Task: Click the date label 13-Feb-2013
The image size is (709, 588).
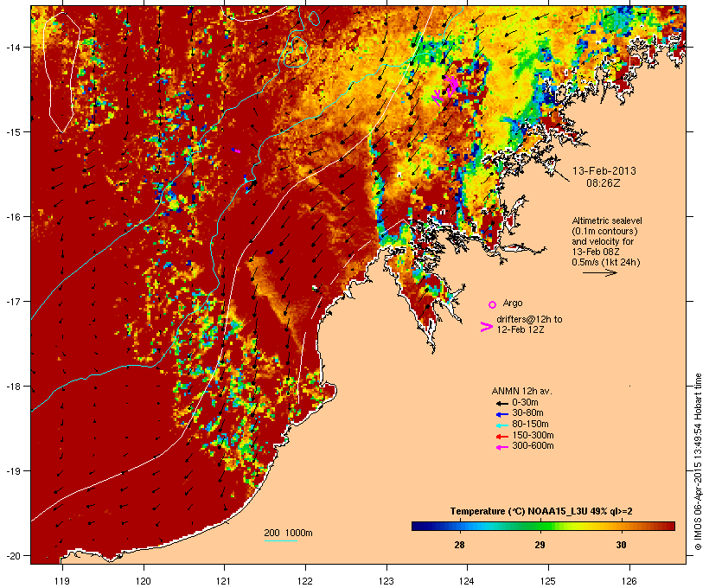Action: [604, 171]
